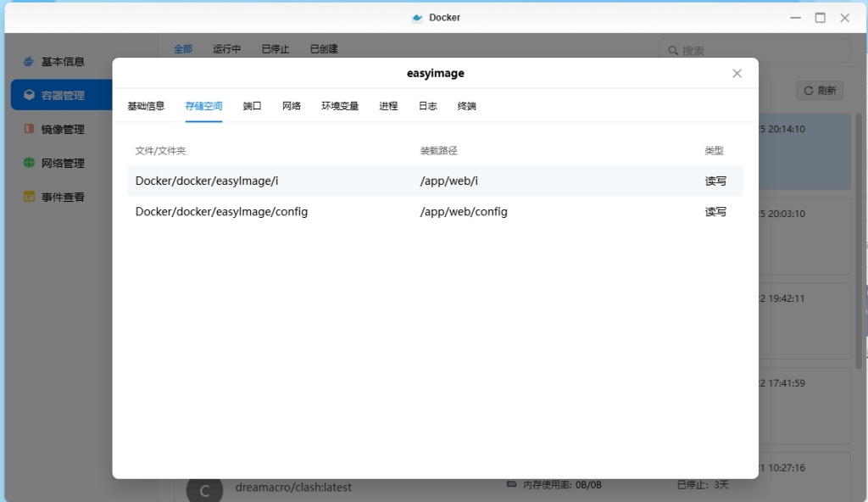
Task: Switch to the 基础信息 tab
Action: tap(146, 106)
